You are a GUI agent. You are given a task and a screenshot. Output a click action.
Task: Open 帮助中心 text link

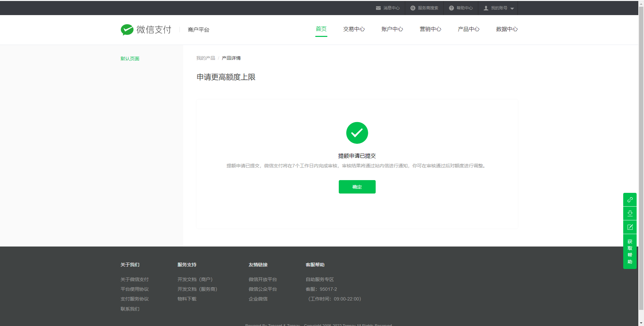pyautogui.click(x=465, y=8)
